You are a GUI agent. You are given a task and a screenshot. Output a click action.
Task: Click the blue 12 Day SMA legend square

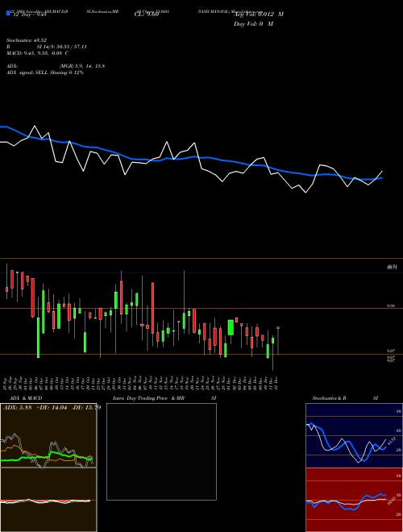click(x=8, y=13)
